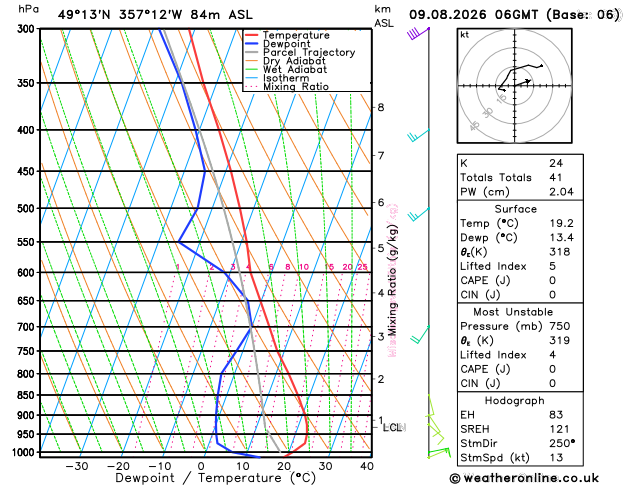Click the '450' pressure level label
This screenshot has width=629, height=486.
pyautogui.click(x=28, y=171)
